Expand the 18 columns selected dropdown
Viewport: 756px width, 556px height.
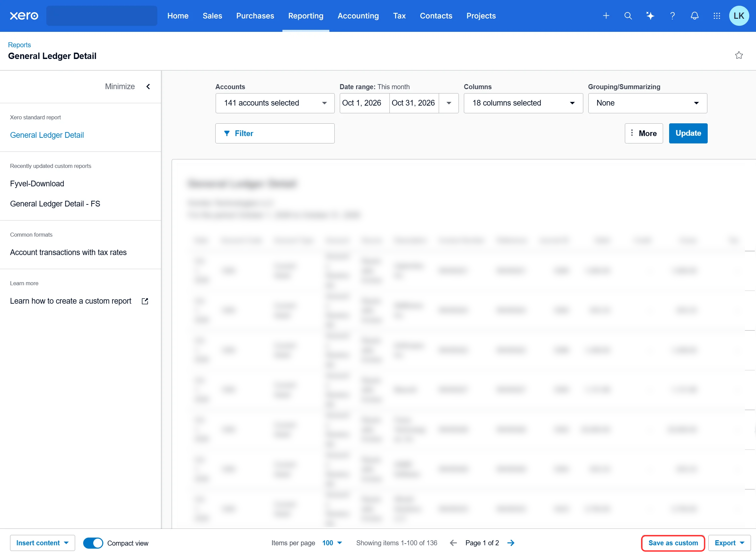523,103
